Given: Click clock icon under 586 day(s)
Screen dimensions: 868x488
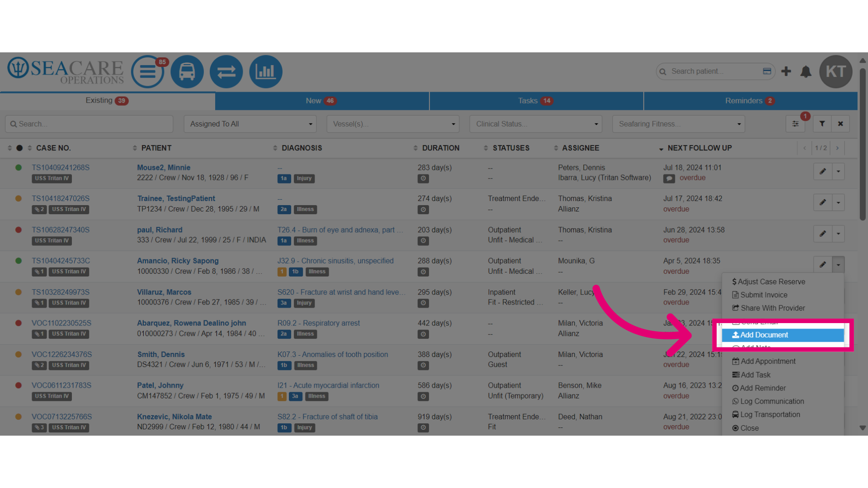Looking at the screenshot, I should click(423, 397).
